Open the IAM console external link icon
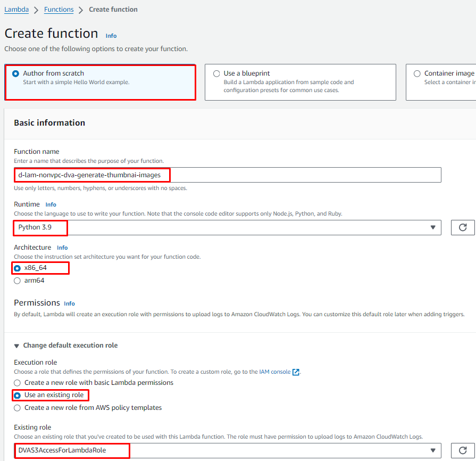476x461 pixels. point(296,372)
